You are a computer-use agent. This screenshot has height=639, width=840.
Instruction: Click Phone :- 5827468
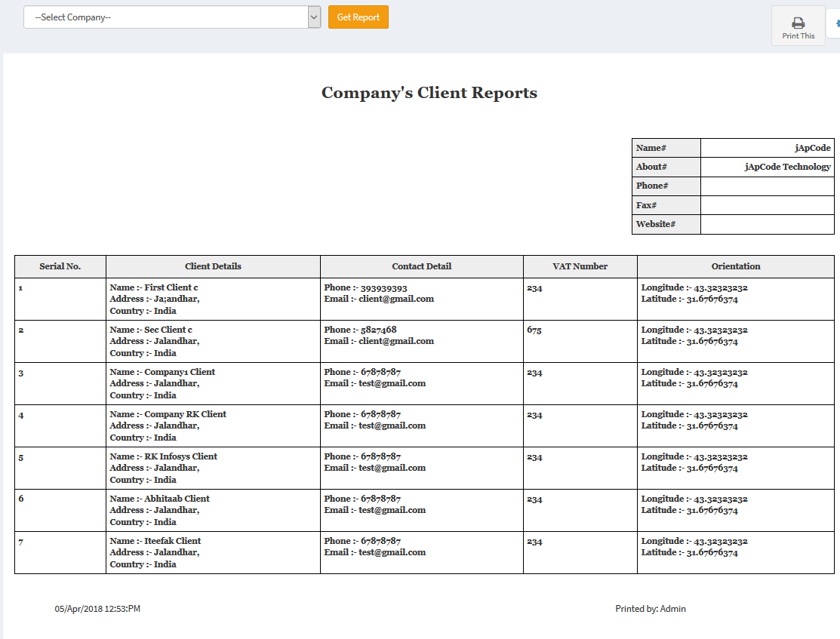click(360, 330)
